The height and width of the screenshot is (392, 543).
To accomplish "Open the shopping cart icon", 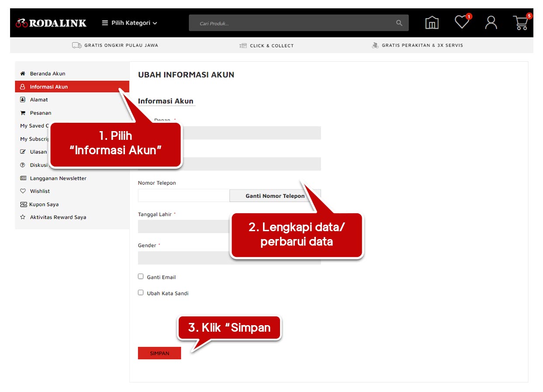I will point(520,23).
